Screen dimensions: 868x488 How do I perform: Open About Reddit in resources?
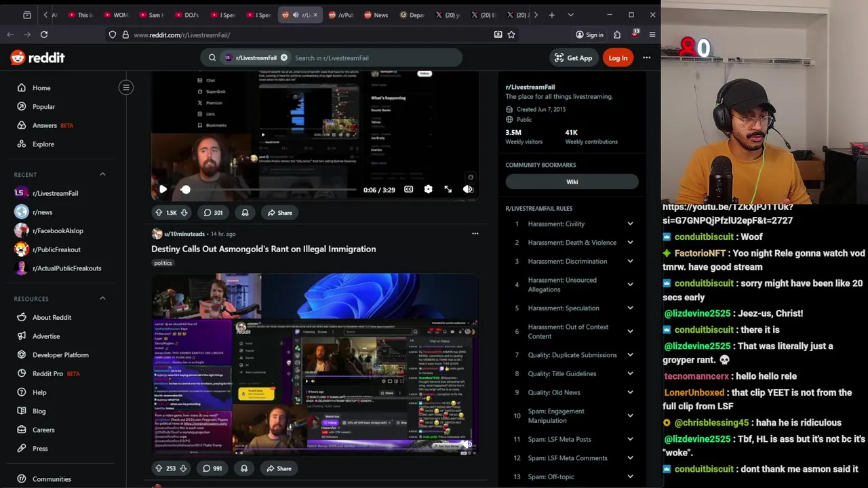[52, 317]
